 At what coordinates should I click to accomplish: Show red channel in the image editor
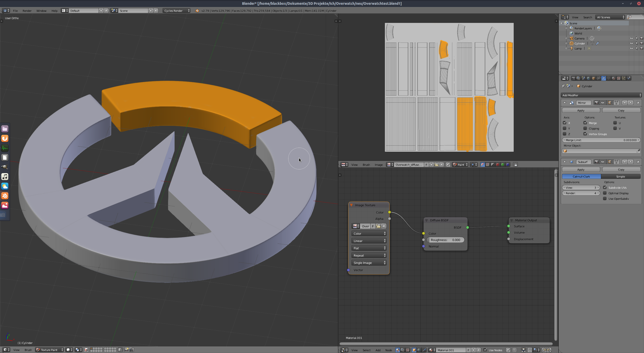tap(498, 165)
